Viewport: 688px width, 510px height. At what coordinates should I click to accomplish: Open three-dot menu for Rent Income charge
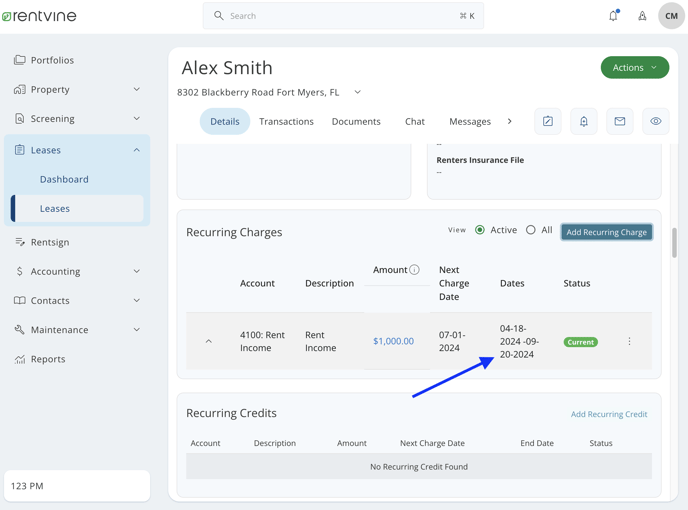point(629,341)
